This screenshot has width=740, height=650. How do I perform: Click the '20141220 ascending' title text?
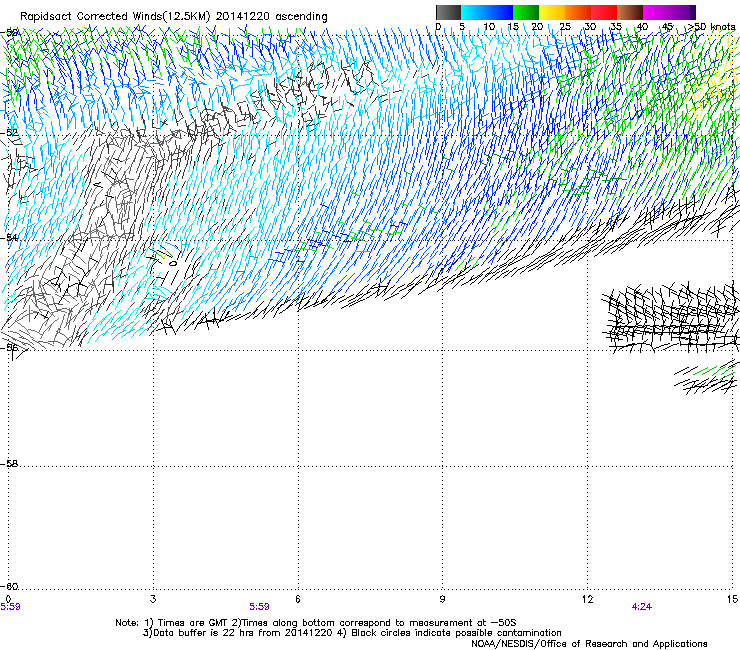(271, 17)
